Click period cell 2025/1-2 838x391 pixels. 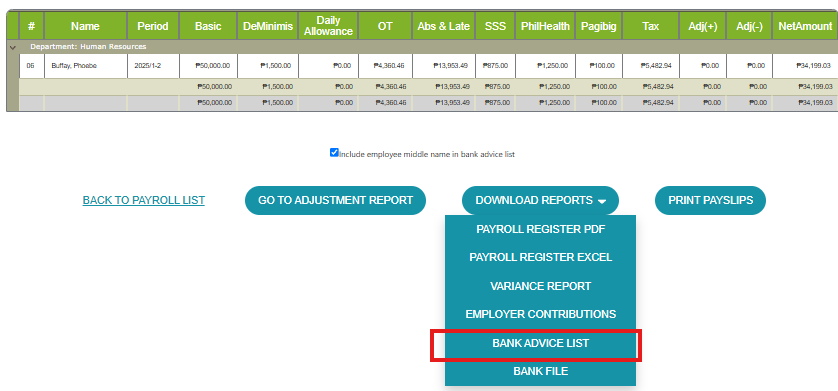point(153,66)
